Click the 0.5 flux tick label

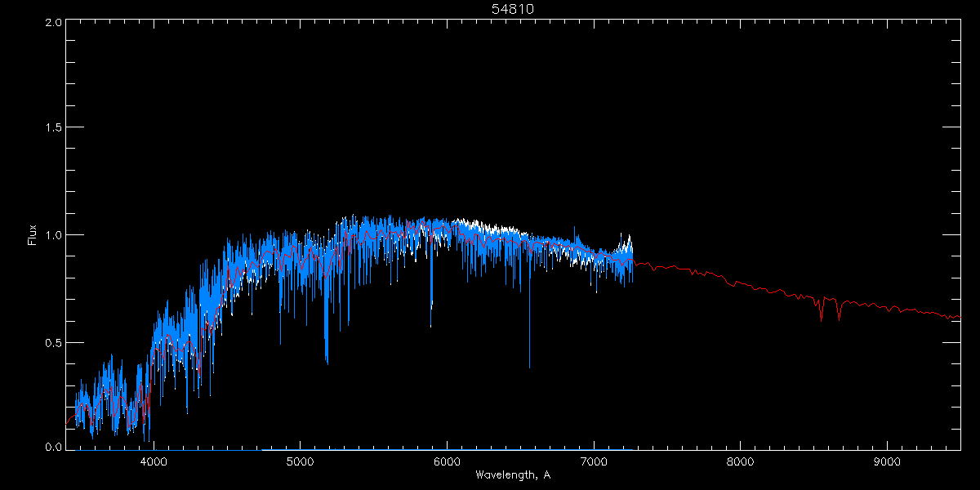click(x=53, y=342)
